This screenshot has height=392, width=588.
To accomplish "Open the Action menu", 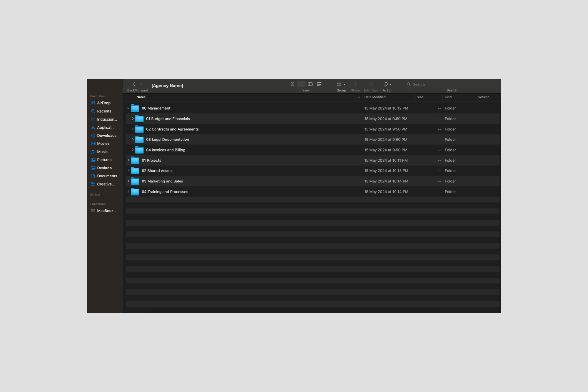I will pos(387,84).
